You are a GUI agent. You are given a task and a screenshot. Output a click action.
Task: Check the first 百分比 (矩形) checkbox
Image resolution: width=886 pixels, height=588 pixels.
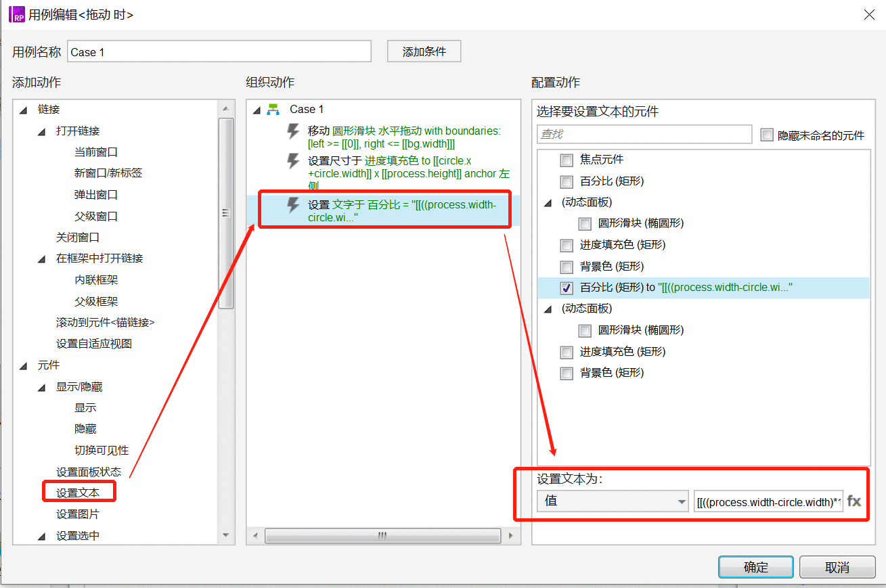pyautogui.click(x=567, y=181)
